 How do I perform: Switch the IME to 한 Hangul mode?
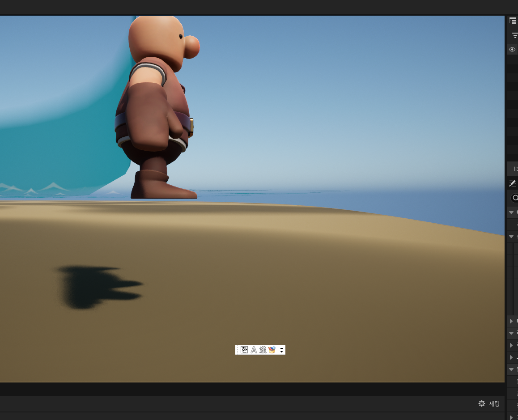[244, 350]
